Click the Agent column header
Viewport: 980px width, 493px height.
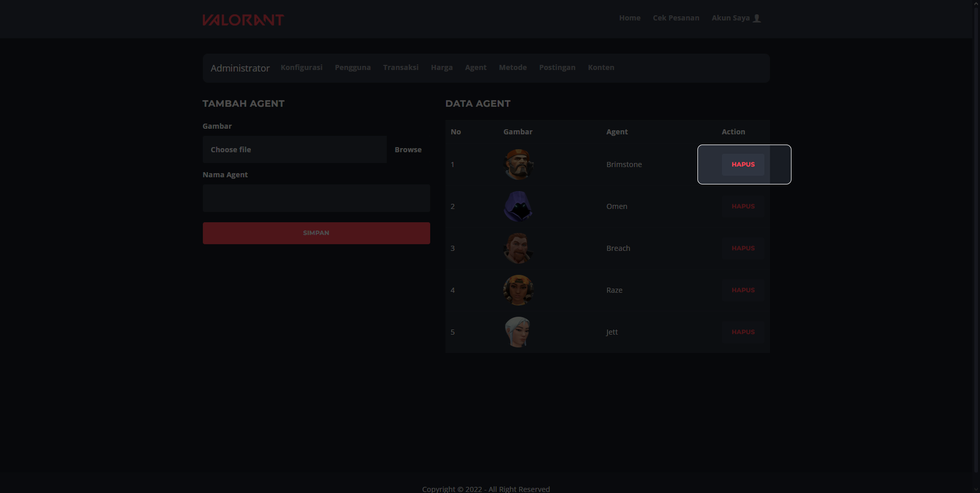point(617,132)
